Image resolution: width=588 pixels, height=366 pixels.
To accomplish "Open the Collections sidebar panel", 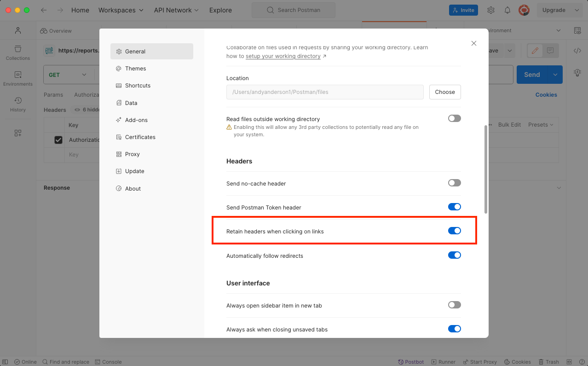I will pyautogui.click(x=17, y=52).
